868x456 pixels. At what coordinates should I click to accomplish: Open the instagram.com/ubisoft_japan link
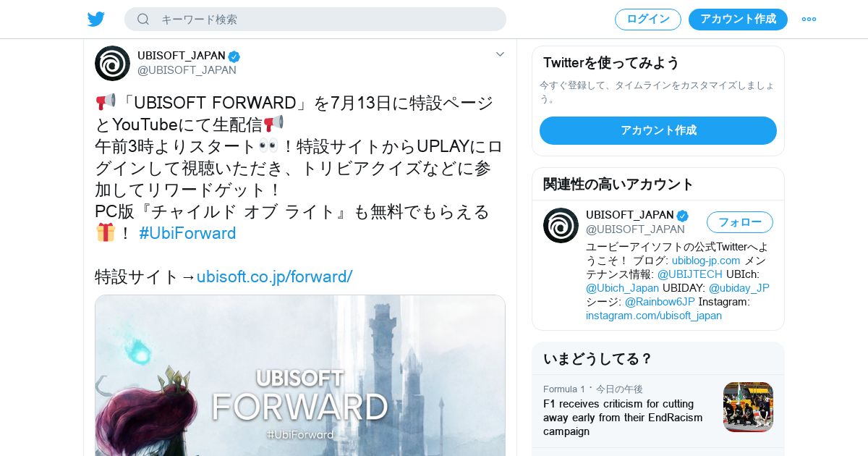tap(654, 316)
